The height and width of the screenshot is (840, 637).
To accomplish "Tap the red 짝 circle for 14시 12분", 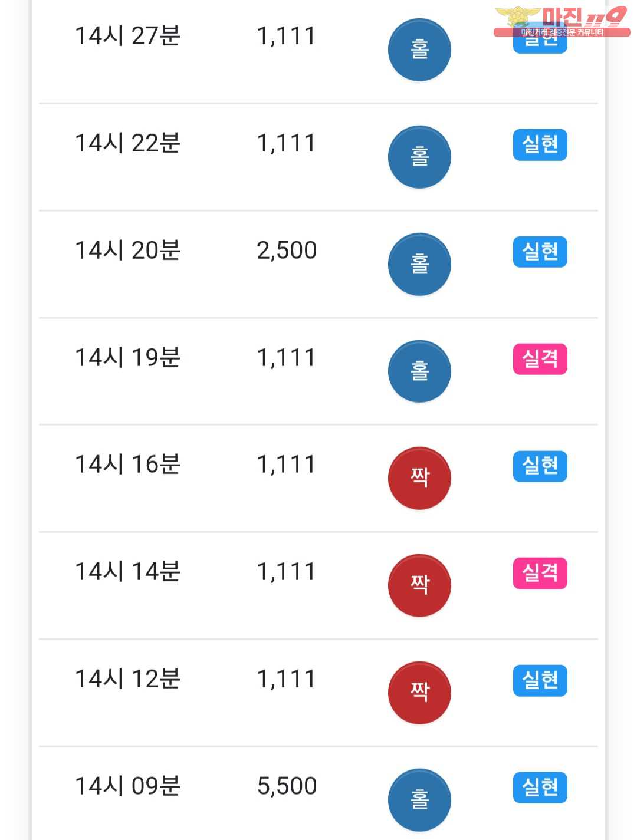I will 419,693.
